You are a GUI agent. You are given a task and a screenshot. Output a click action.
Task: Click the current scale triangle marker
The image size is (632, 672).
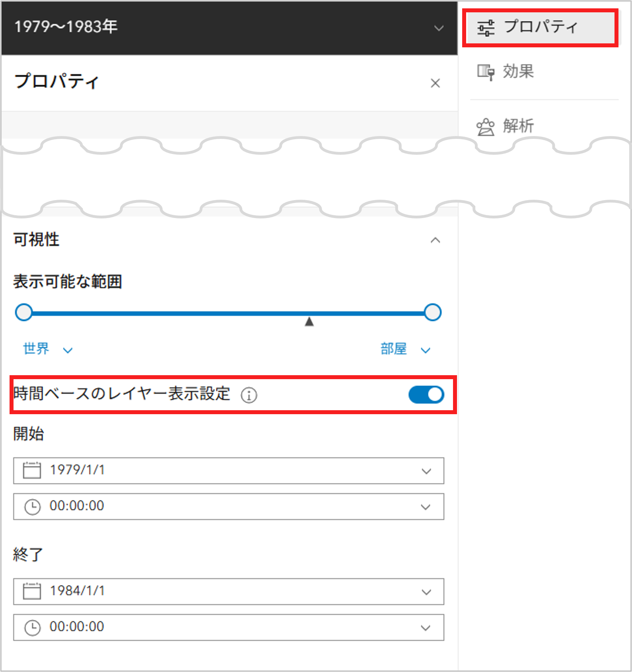click(309, 321)
